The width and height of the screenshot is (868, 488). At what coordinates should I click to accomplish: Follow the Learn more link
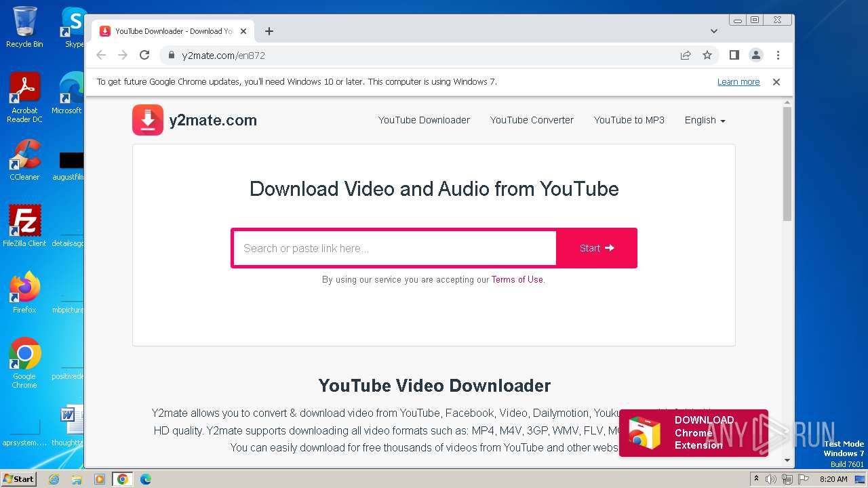click(x=738, y=82)
